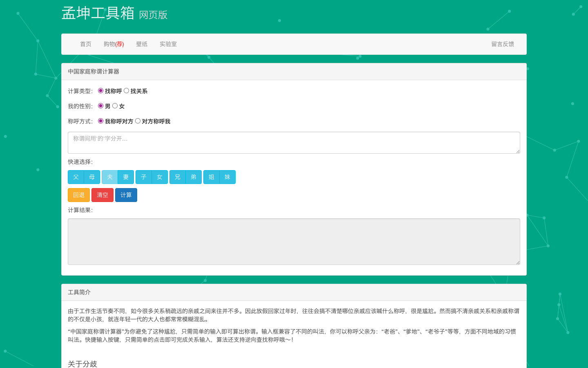Select the 找称呼 option
This screenshot has width=588, height=368.
101,90
